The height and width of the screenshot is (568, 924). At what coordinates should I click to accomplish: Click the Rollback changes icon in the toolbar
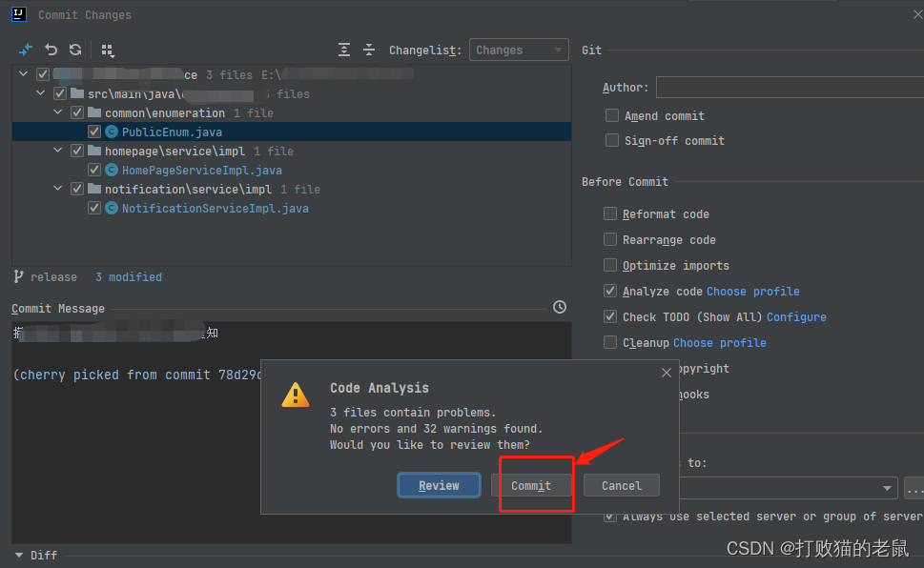[x=51, y=49]
